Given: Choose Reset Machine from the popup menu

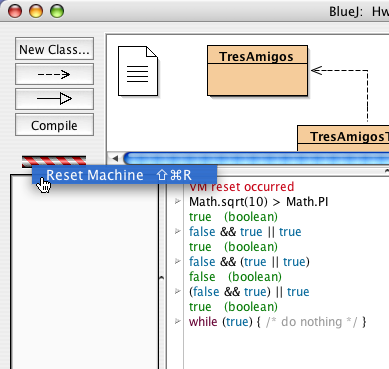Looking at the screenshot, I should (124, 175).
